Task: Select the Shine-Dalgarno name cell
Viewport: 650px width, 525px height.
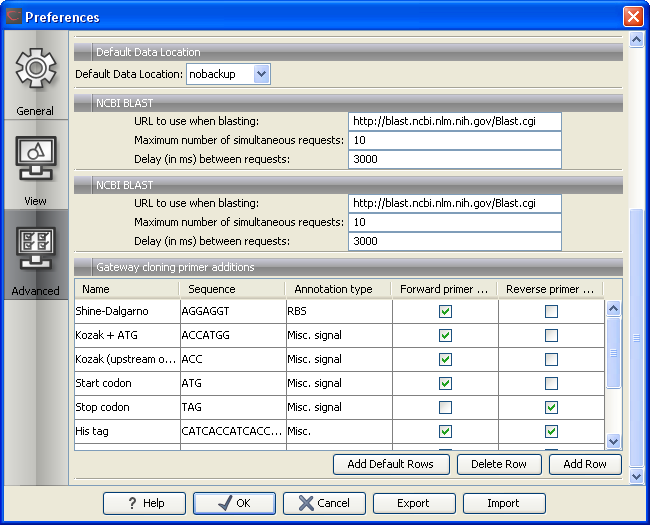Action: point(127,311)
